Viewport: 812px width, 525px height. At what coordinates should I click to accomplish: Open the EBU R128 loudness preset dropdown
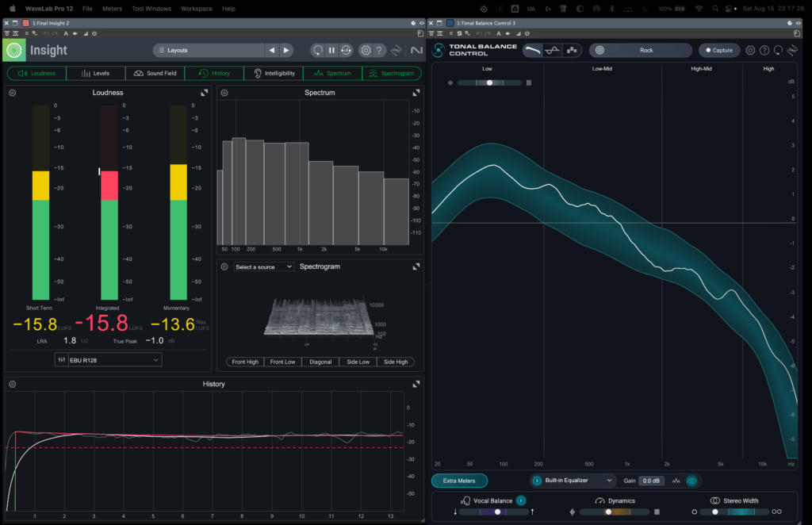(114, 360)
